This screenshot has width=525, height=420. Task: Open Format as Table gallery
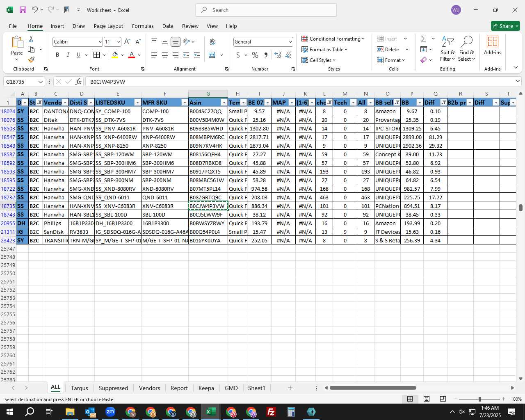coord(324,49)
